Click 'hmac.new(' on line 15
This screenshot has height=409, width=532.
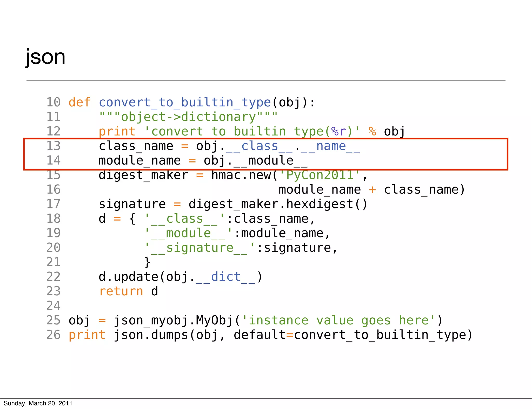(245, 175)
